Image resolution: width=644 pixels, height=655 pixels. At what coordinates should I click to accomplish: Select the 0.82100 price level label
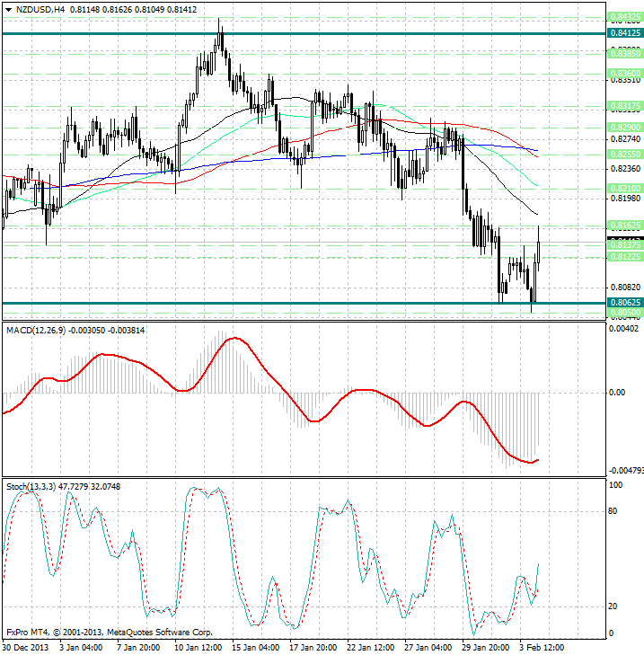[x=625, y=189]
